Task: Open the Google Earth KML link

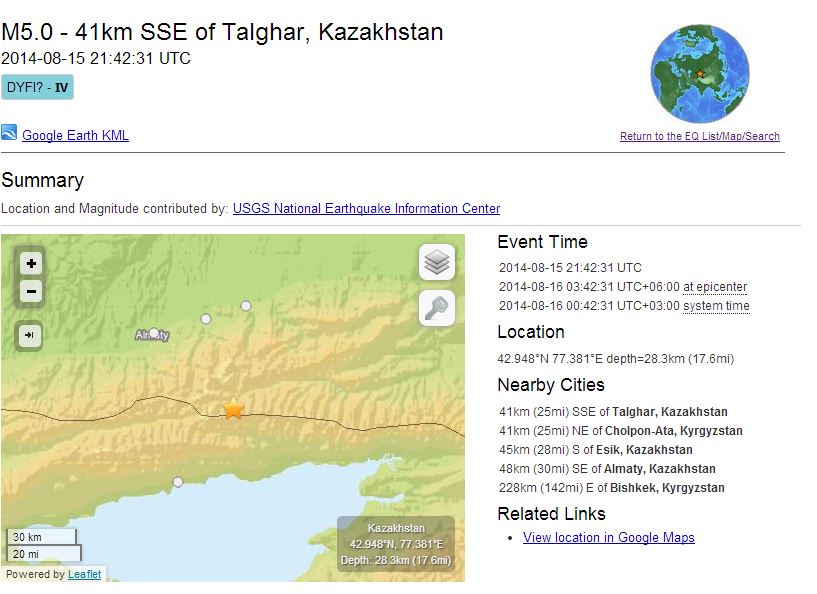Action: coord(75,136)
